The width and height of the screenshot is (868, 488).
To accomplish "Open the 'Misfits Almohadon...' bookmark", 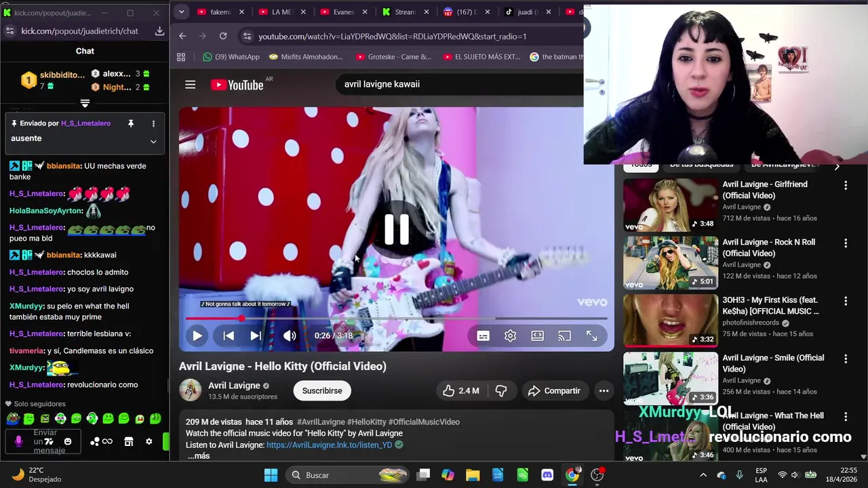I will [x=306, y=57].
